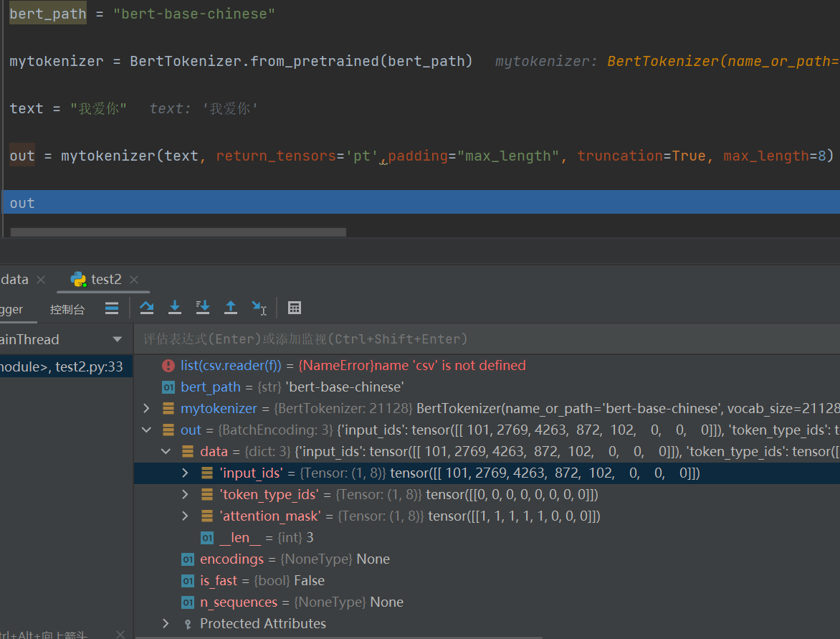Click the n_sequences primitive type icon
Viewport: 840px width, 639px height.
point(188,602)
